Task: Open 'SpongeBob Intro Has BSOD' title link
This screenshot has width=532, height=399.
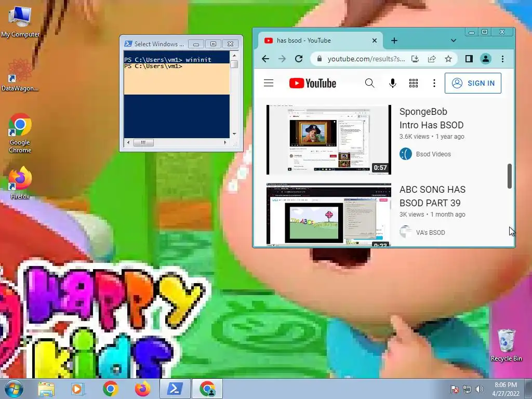Action: [x=431, y=118]
